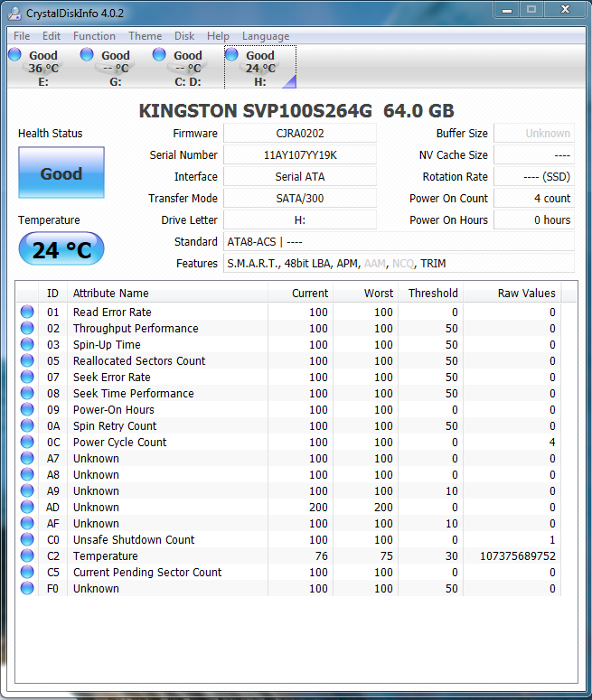Click status orb for Unsafe Shutdown Count

tap(27, 539)
